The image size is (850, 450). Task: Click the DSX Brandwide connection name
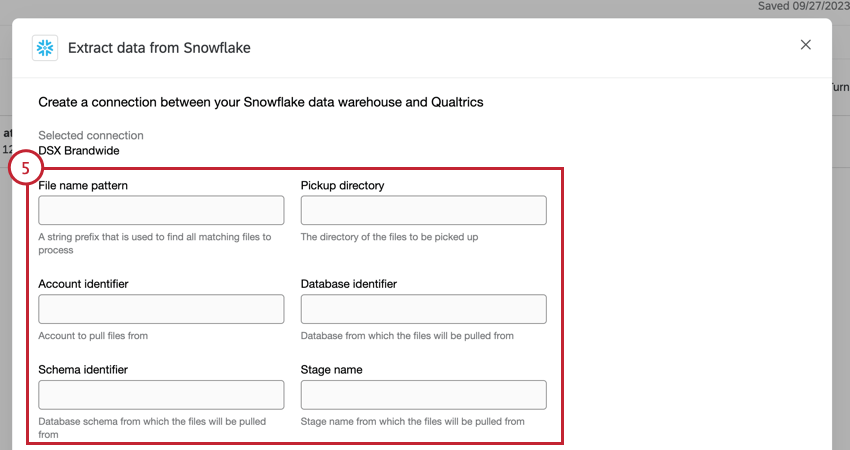(x=79, y=151)
